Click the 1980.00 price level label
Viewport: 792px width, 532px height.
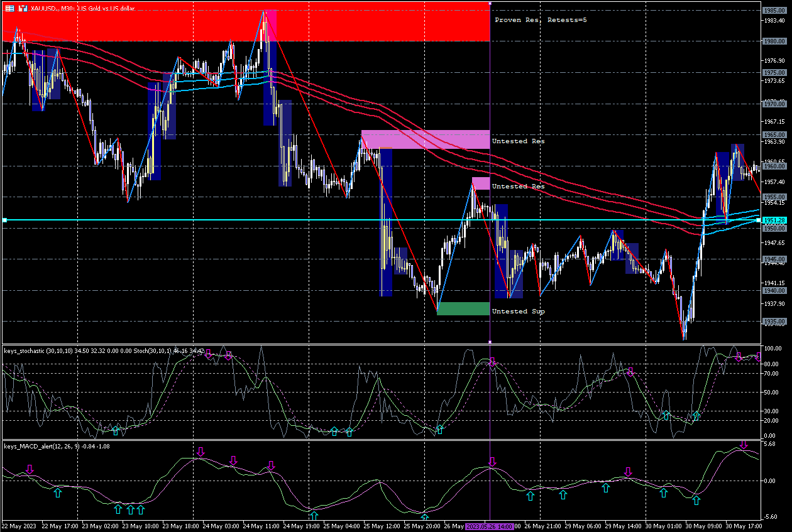coord(774,41)
